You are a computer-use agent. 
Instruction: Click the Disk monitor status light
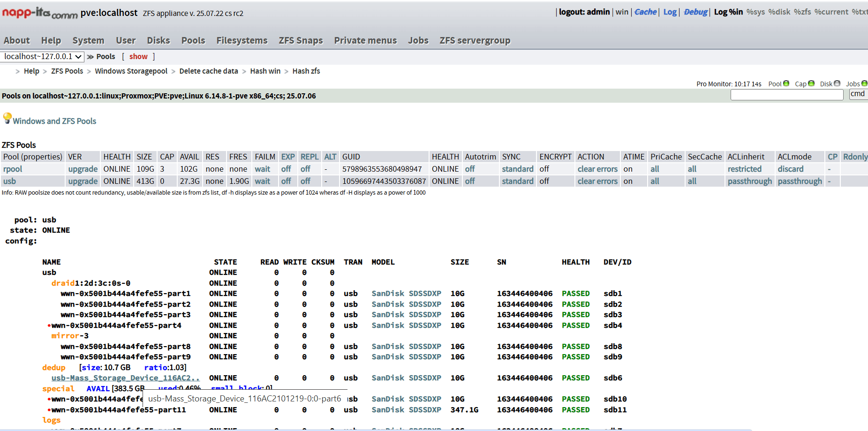(837, 83)
